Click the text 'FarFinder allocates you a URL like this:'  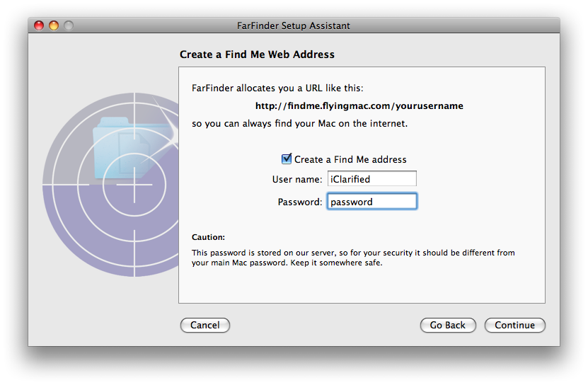277,88
